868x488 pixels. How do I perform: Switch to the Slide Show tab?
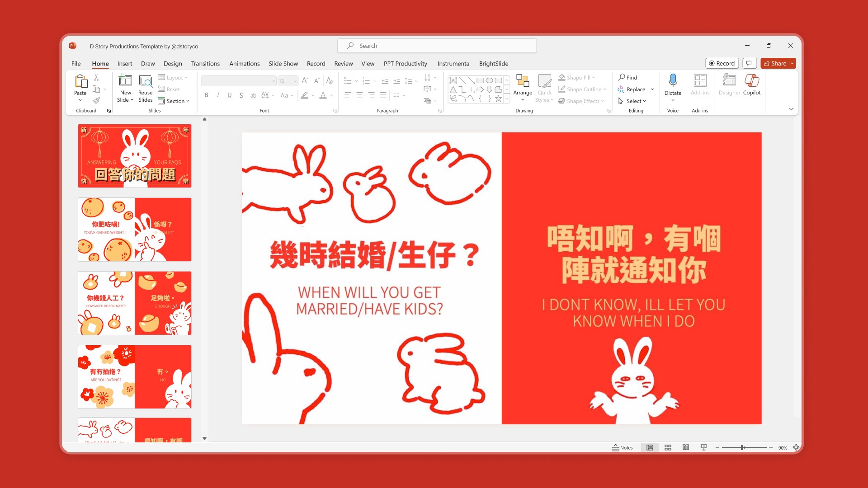click(283, 64)
